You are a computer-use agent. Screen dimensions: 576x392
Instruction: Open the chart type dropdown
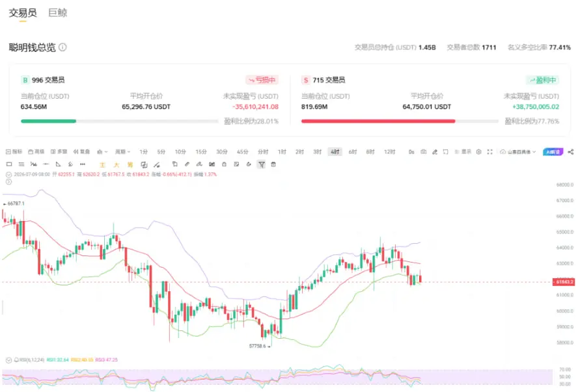pos(102,151)
